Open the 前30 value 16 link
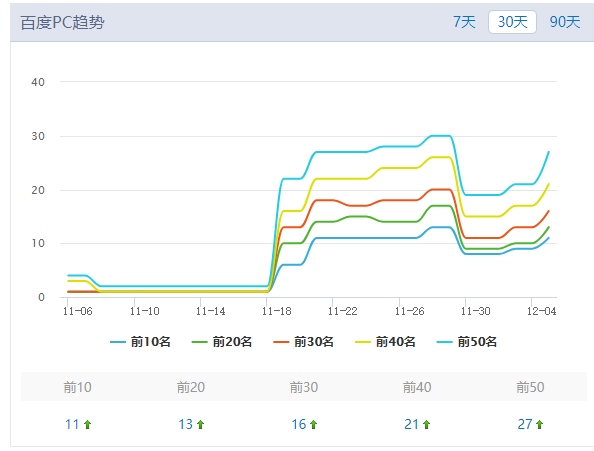This screenshot has width=594, height=451. tap(299, 424)
